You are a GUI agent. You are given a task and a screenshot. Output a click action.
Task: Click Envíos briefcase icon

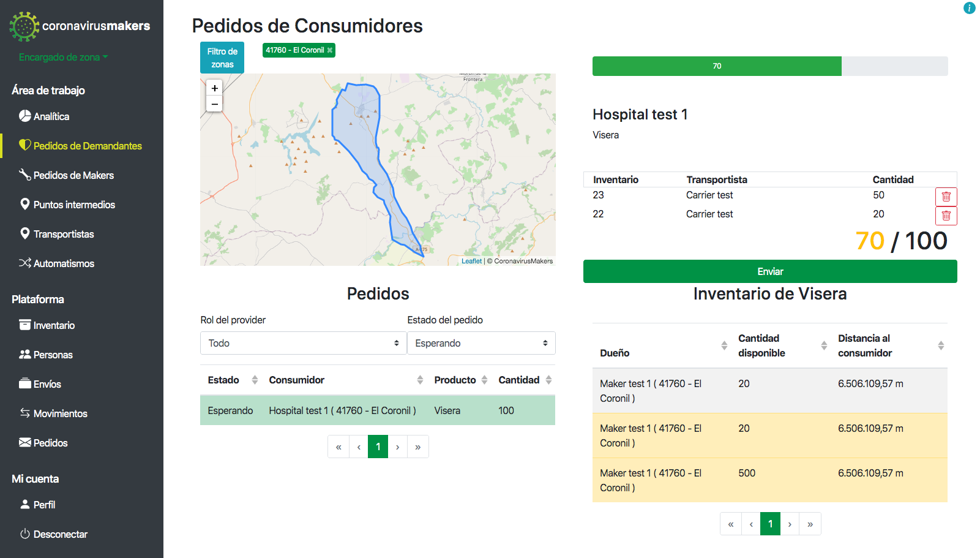point(25,383)
